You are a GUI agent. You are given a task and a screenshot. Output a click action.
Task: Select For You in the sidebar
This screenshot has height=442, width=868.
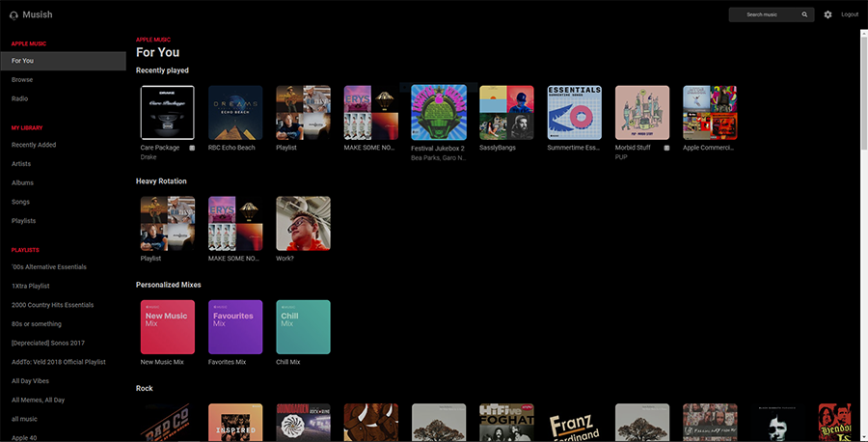(63, 61)
